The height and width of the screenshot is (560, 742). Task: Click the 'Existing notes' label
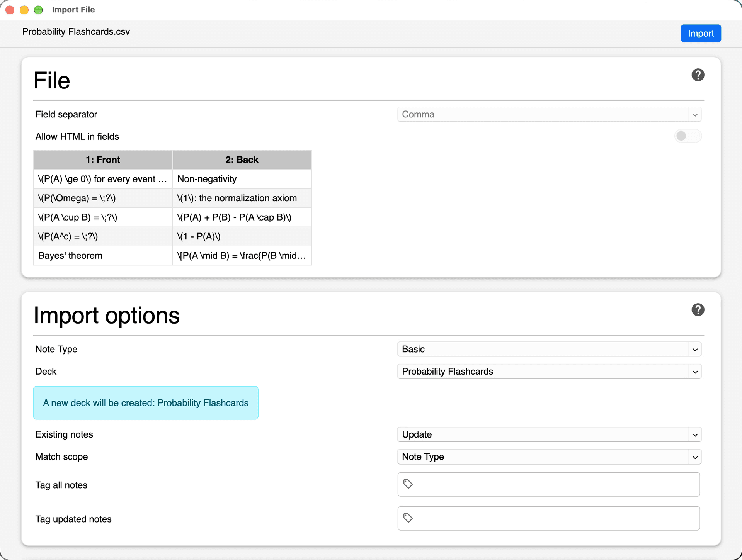64,434
